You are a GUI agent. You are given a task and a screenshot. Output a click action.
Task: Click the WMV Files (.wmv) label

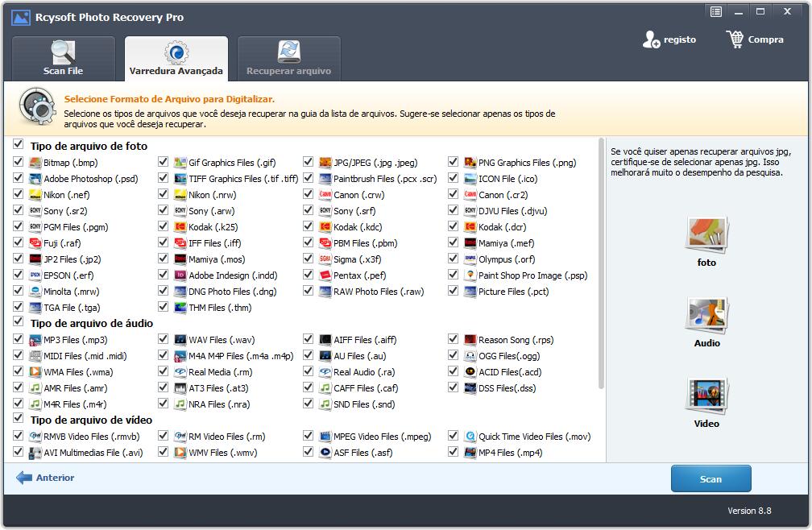click(x=222, y=453)
